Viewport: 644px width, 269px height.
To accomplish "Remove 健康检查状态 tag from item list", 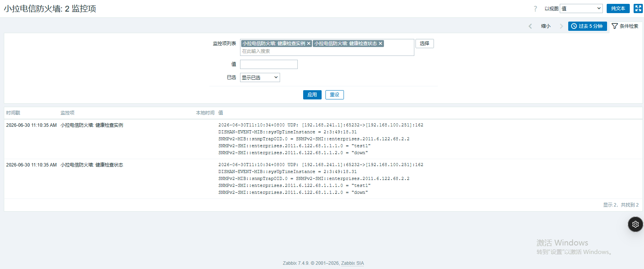I will [380, 44].
